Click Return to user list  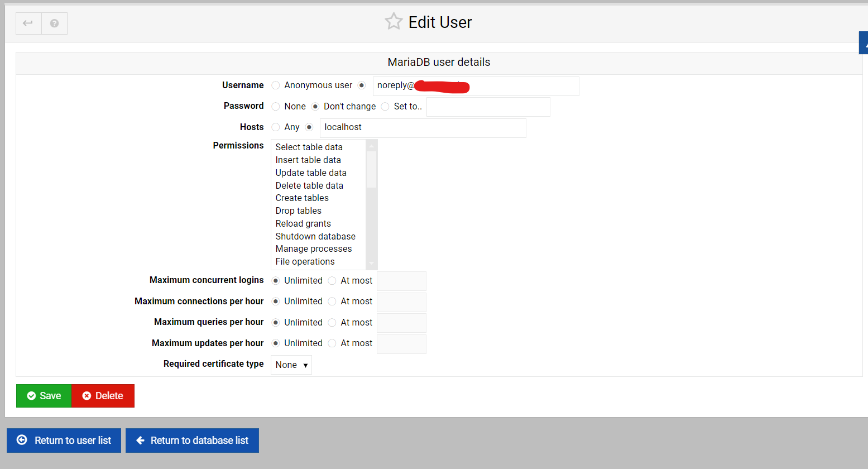click(x=64, y=441)
